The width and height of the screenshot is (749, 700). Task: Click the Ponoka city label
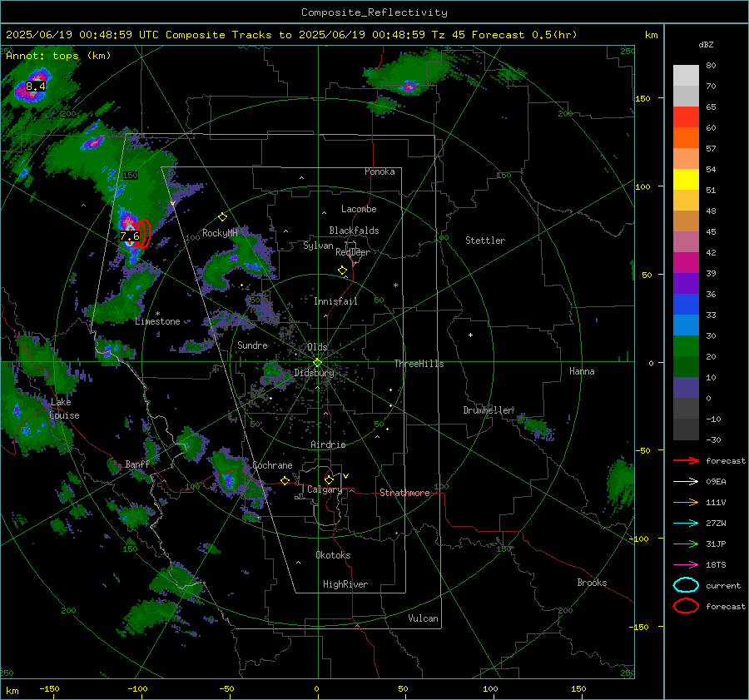pyautogui.click(x=379, y=172)
